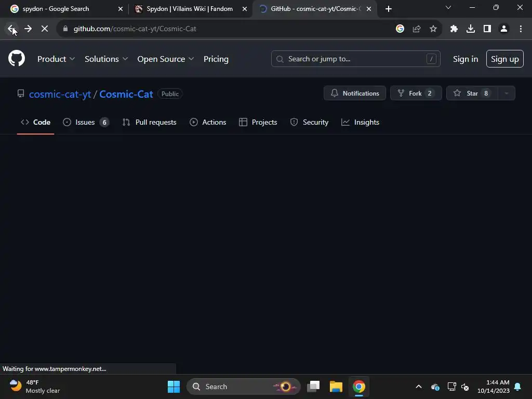This screenshot has width=532, height=399.
Task: Open the Cosmic-Cat repository link
Action: click(126, 94)
